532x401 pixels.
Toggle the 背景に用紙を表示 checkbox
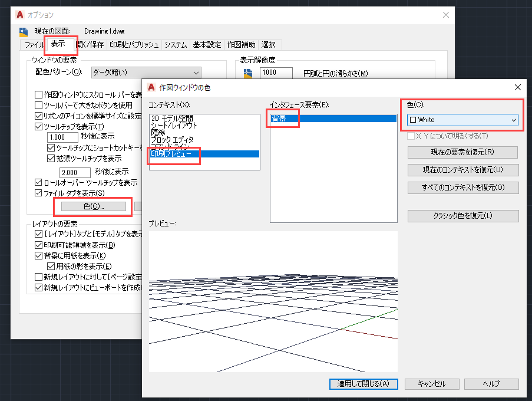[39, 255]
